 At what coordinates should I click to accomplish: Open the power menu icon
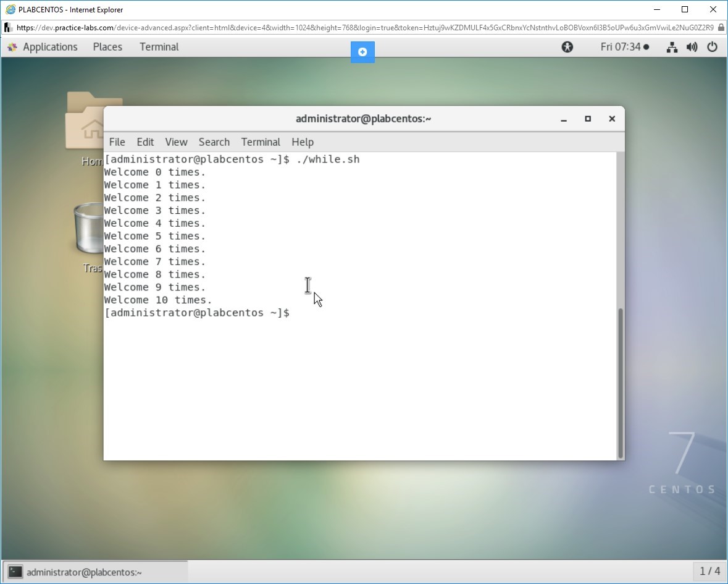coord(712,47)
